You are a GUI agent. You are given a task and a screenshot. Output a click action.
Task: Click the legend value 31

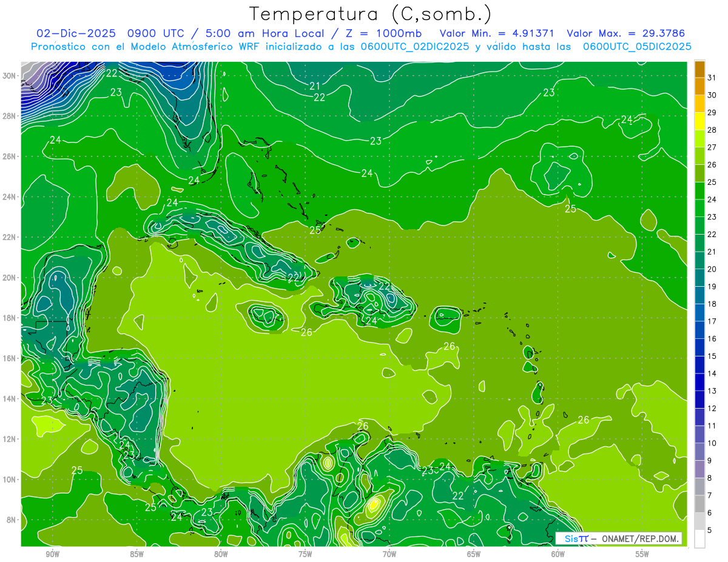pyautogui.click(x=712, y=78)
